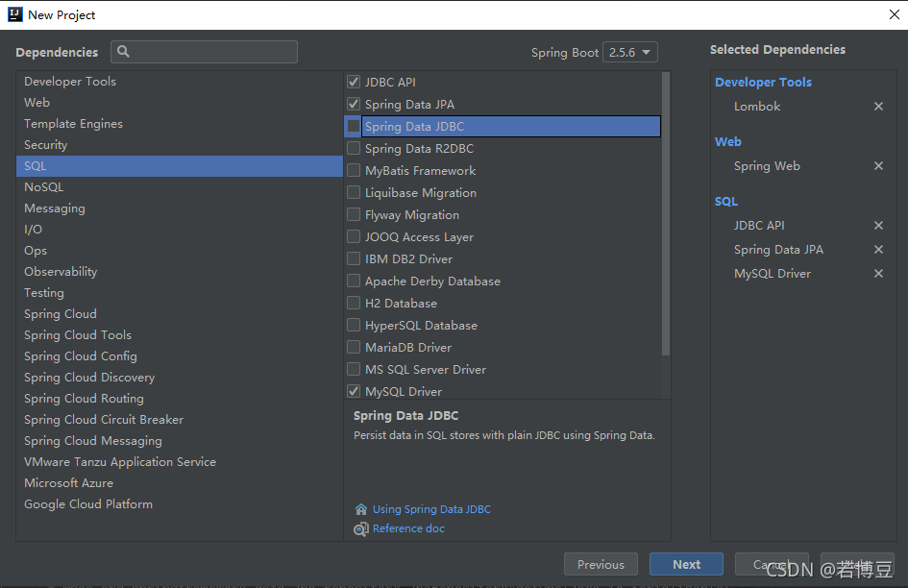The height and width of the screenshot is (588, 908).
Task: Click Lombok in Selected Dependencies
Action: point(757,107)
